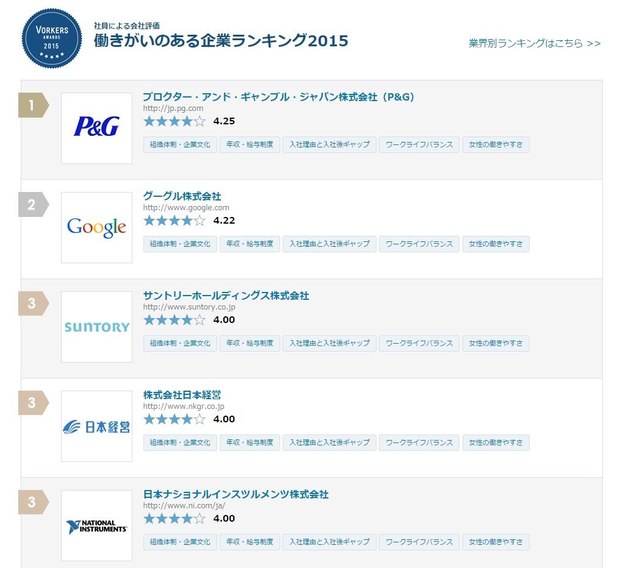620x568 pixels.
Task: Click the rank 2 badge for Google
Action: coord(33,205)
